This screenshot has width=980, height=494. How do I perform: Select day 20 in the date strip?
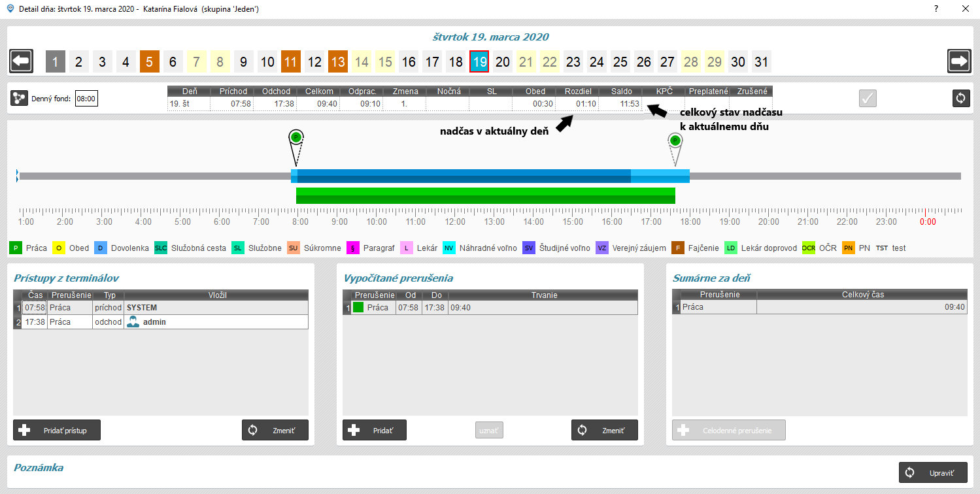(x=503, y=62)
